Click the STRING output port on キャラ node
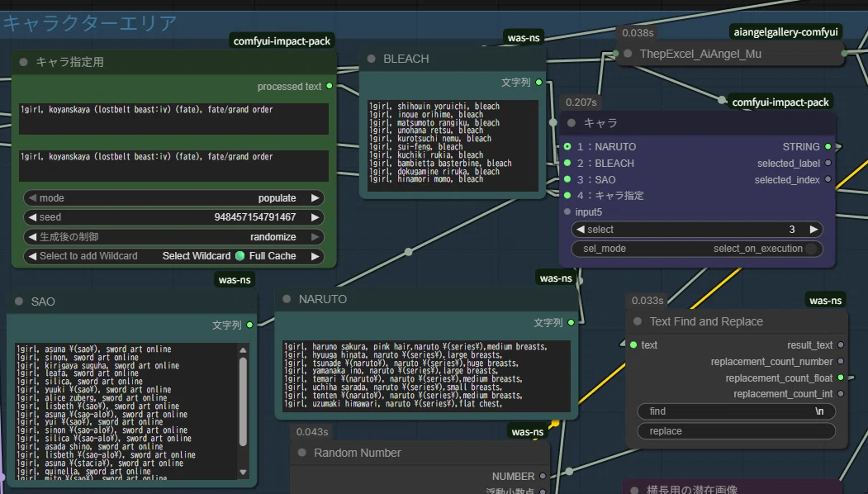 (x=828, y=147)
